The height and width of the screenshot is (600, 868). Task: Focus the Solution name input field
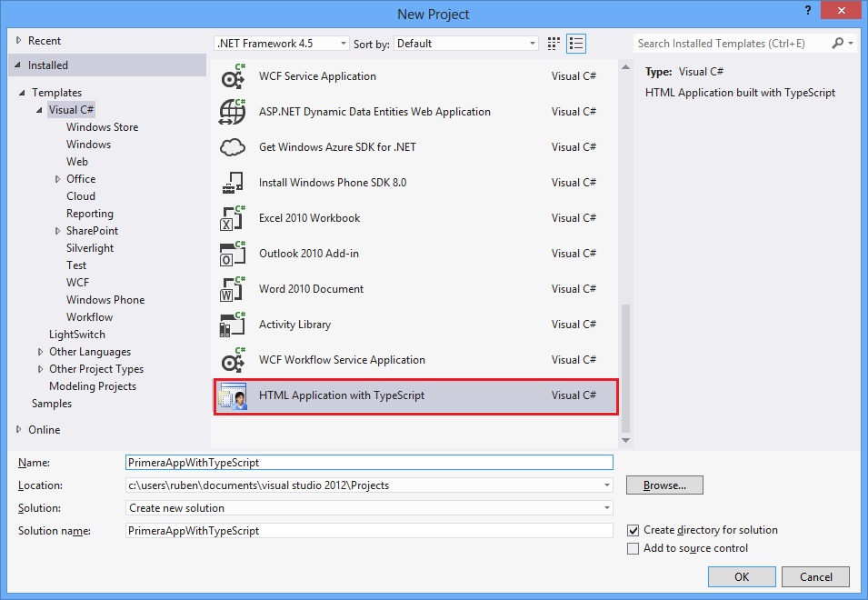[369, 531]
